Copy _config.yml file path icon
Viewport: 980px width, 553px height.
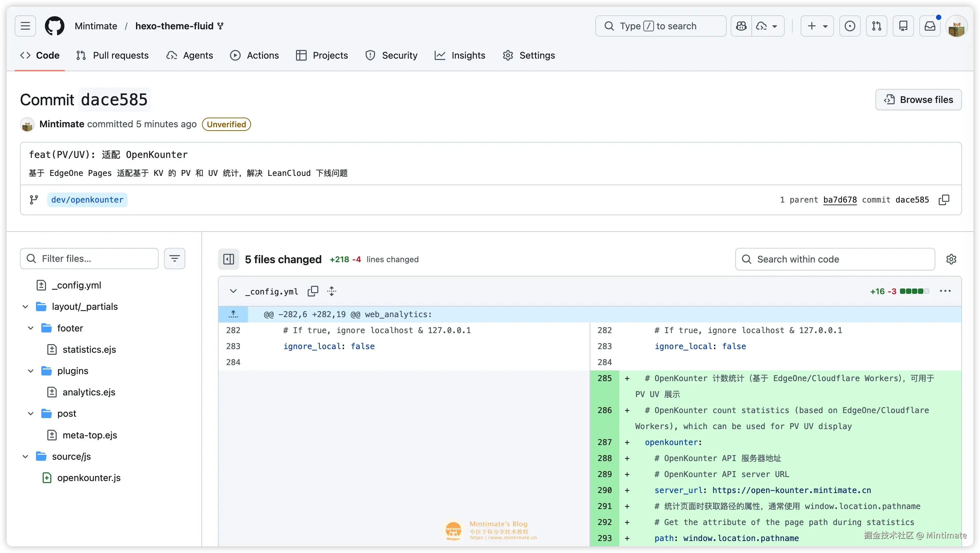pos(313,291)
